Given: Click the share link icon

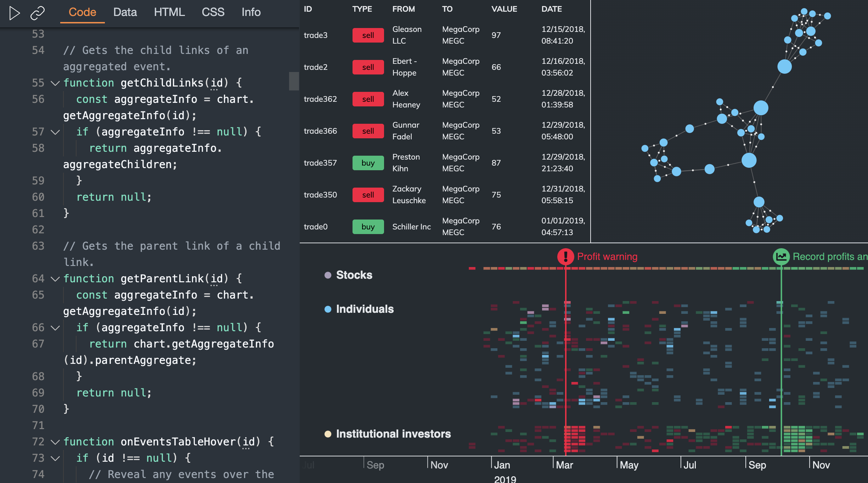Looking at the screenshot, I should 37,13.
